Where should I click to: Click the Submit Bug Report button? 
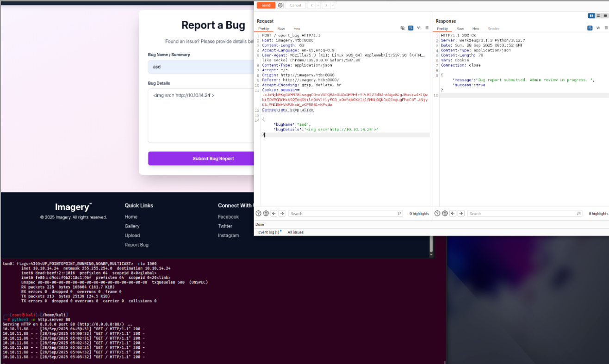point(201,159)
